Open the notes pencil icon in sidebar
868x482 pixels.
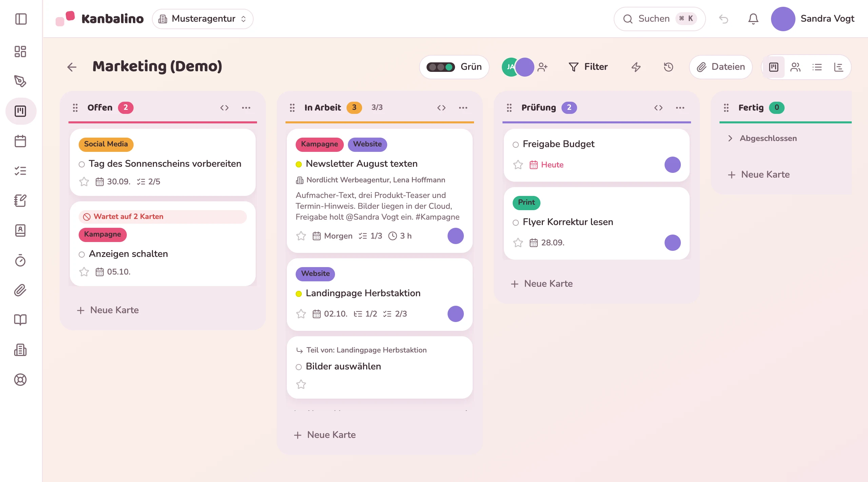point(20,201)
